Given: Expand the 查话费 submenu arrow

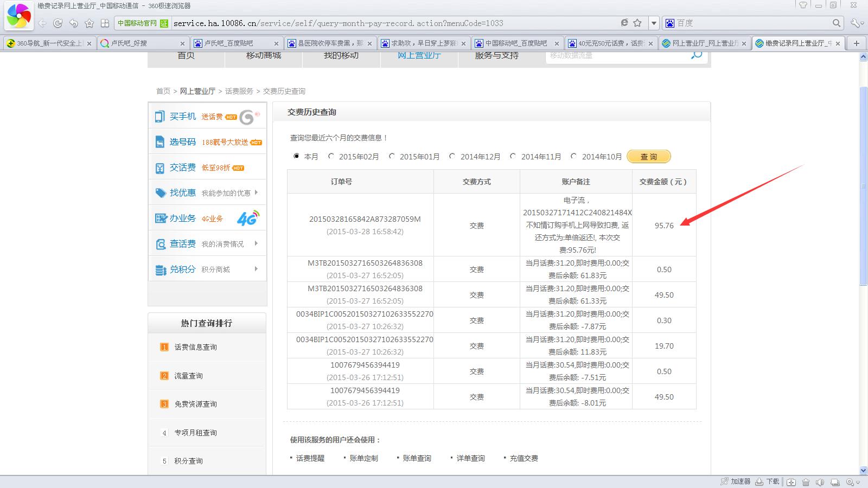Looking at the screenshot, I should click(256, 243).
